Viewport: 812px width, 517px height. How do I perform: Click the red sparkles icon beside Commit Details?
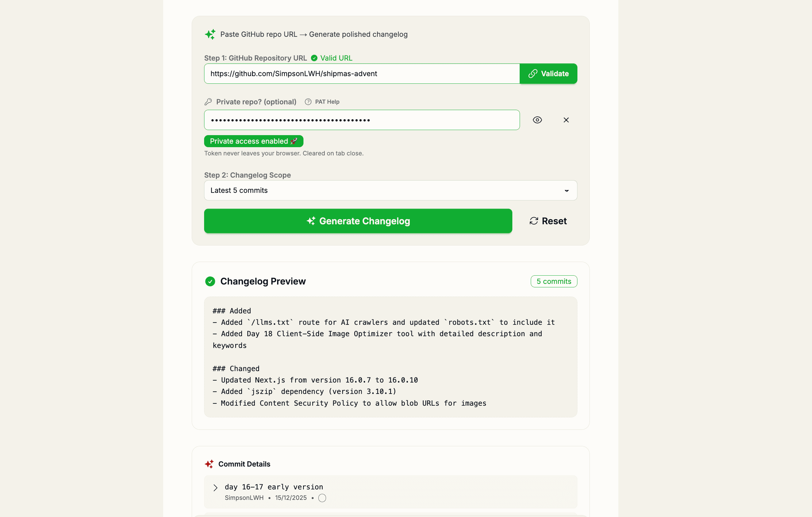(x=209, y=464)
